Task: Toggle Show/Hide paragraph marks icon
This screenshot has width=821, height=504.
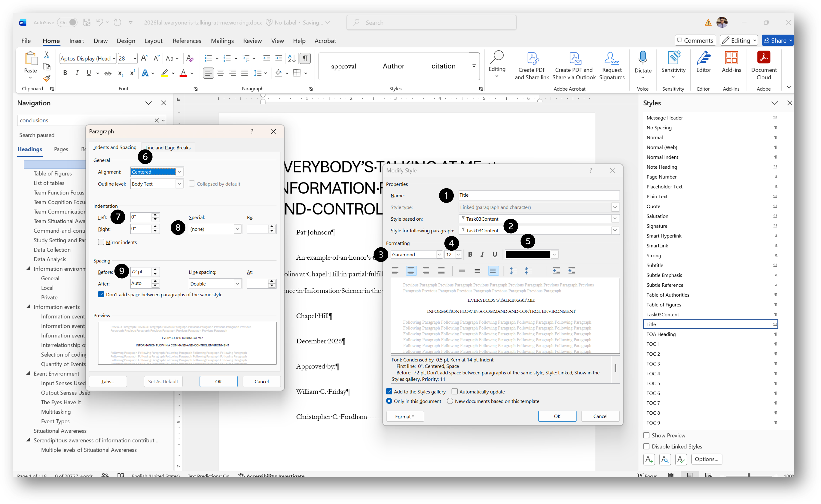Action: pyautogui.click(x=305, y=58)
